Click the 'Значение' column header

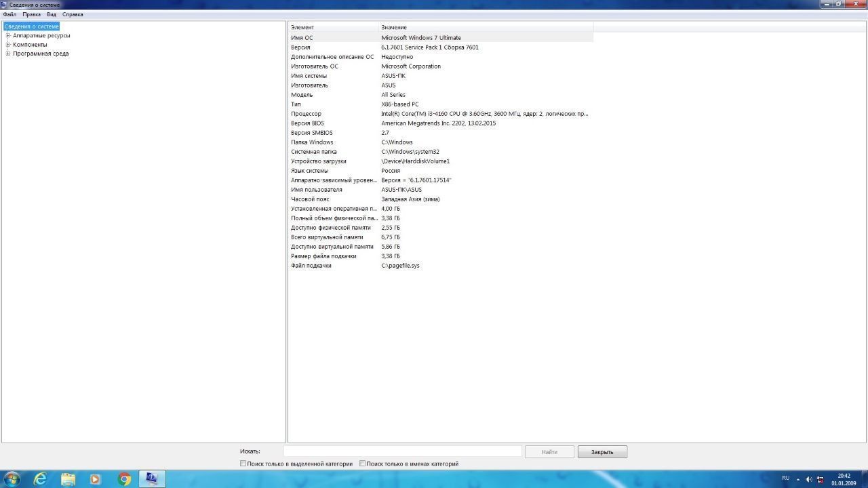point(486,27)
